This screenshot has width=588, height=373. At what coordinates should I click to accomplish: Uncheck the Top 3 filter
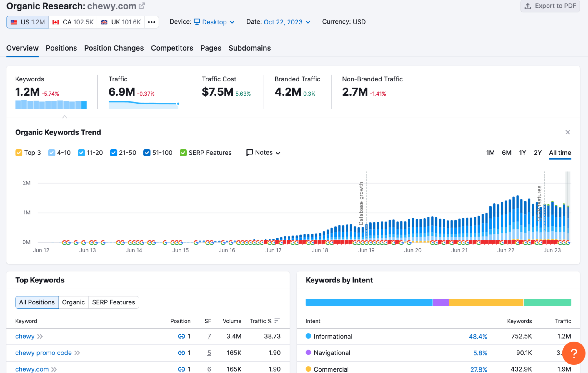point(19,153)
